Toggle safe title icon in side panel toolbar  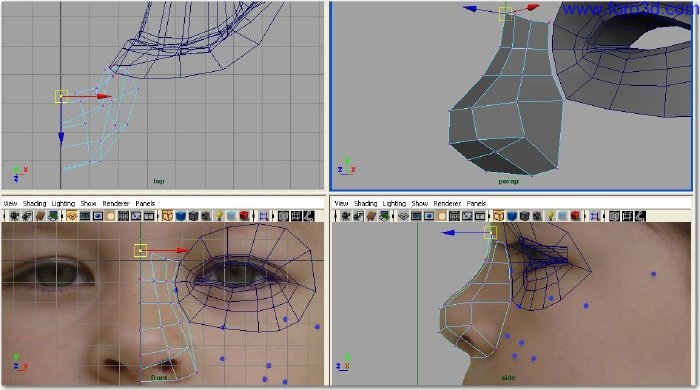pos(480,216)
